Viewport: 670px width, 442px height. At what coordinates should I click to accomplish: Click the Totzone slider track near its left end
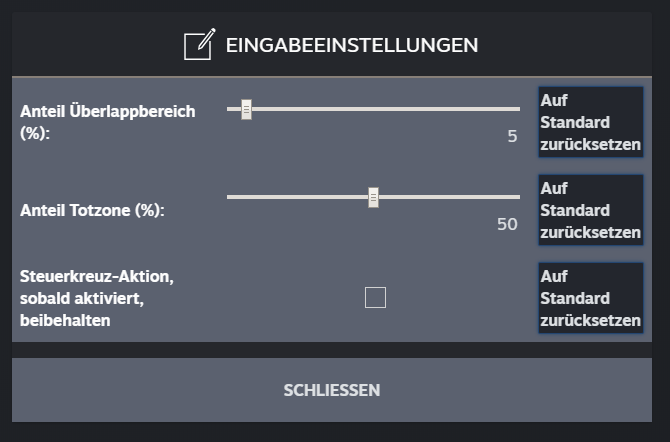238,197
